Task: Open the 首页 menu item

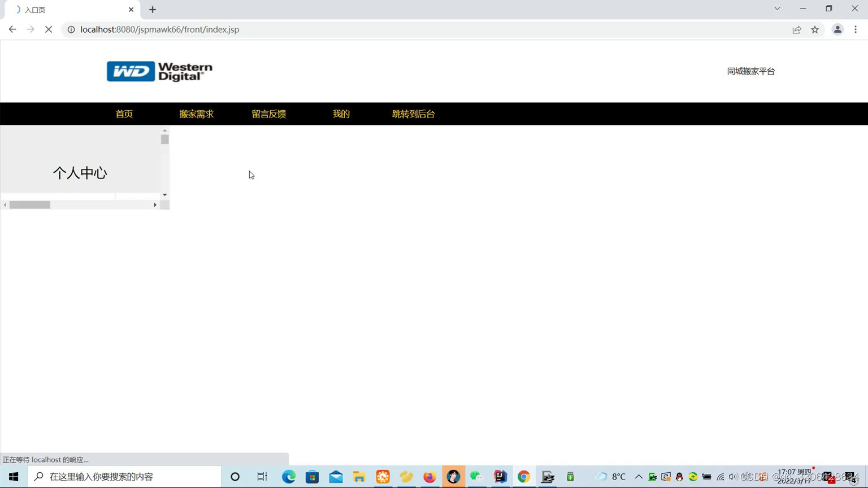Action: click(124, 114)
